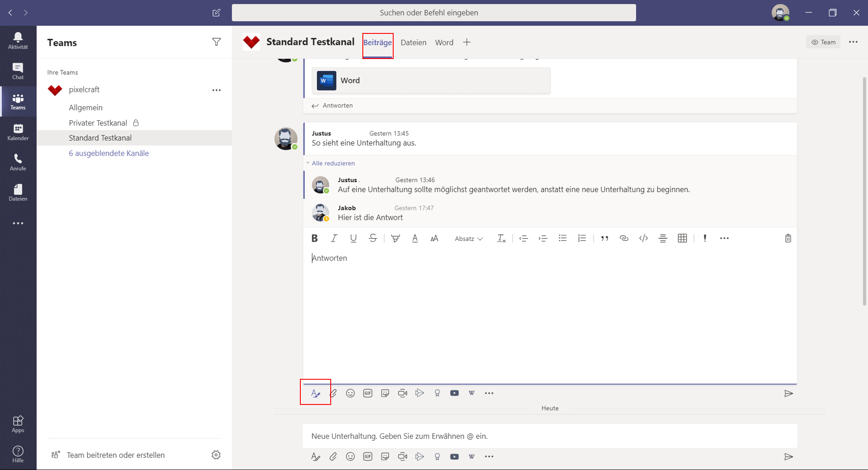Open the Absatz paragraph style dropdown

[x=469, y=239]
